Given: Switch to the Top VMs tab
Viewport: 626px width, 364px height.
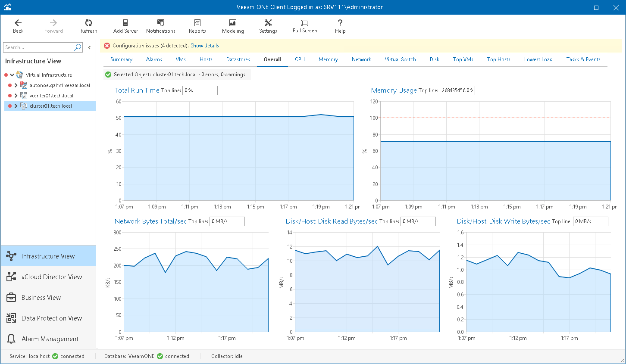Looking at the screenshot, I should tap(463, 59).
